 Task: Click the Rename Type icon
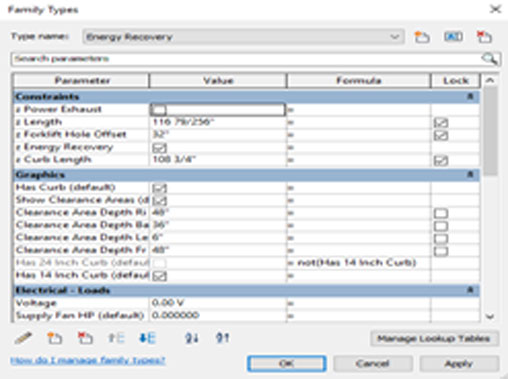pos(453,36)
